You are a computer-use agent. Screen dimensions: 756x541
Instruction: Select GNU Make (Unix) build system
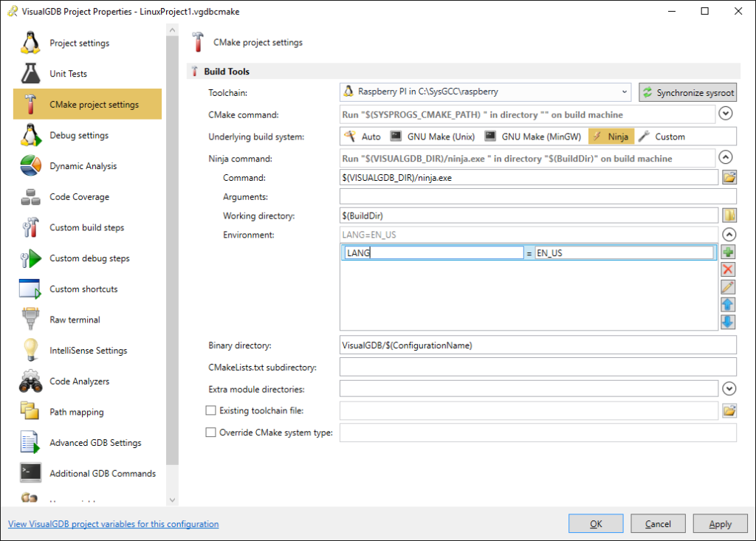click(x=434, y=137)
